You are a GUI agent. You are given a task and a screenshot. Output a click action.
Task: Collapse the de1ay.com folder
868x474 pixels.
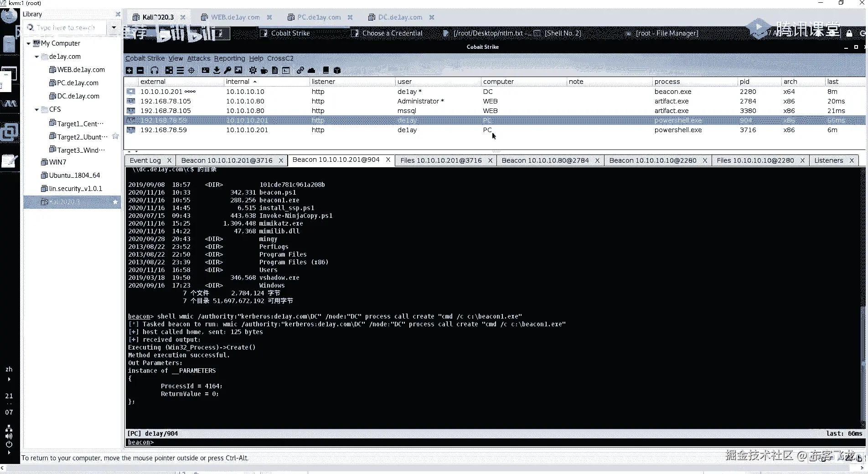tap(37, 57)
